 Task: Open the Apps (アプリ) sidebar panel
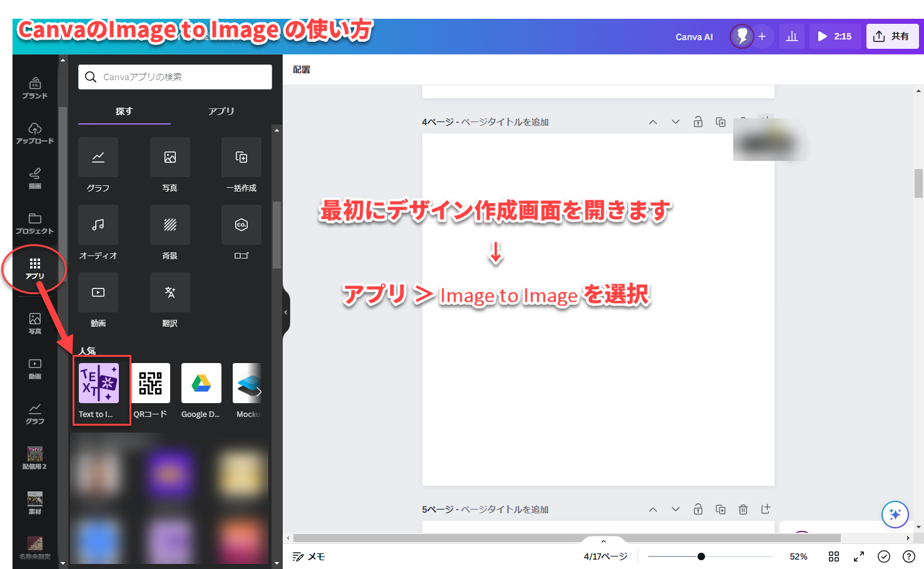click(x=35, y=268)
